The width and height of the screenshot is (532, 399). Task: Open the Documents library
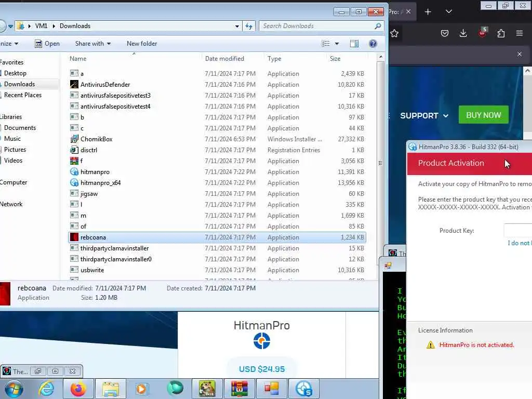click(x=20, y=128)
